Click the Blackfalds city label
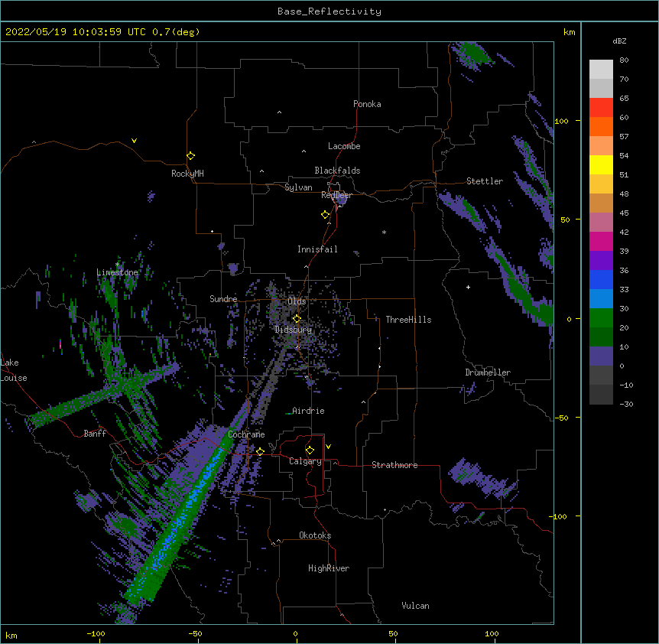 (x=337, y=171)
